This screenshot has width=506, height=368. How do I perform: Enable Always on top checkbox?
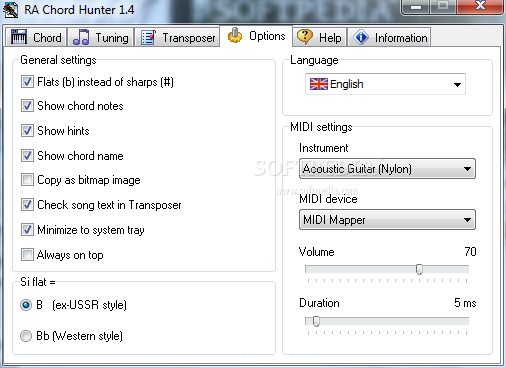click(27, 255)
